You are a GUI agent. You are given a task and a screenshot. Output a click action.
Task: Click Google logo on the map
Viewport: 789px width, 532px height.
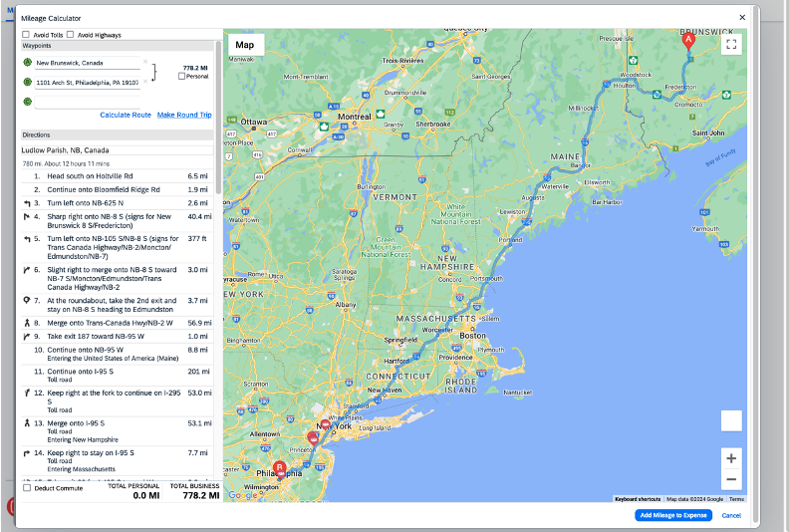pyautogui.click(x=242, y=495)
